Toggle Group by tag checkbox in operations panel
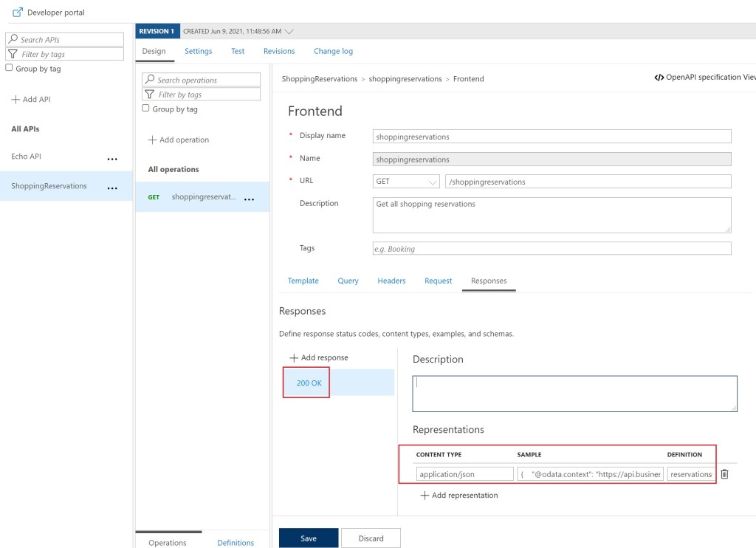 point(146,109)
